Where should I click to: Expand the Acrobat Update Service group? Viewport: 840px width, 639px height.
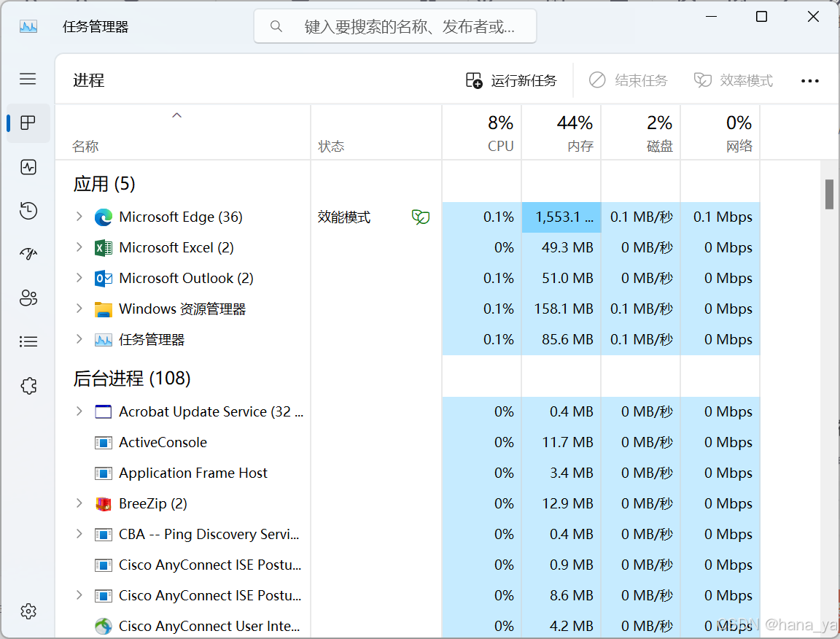tap(79, 411)
